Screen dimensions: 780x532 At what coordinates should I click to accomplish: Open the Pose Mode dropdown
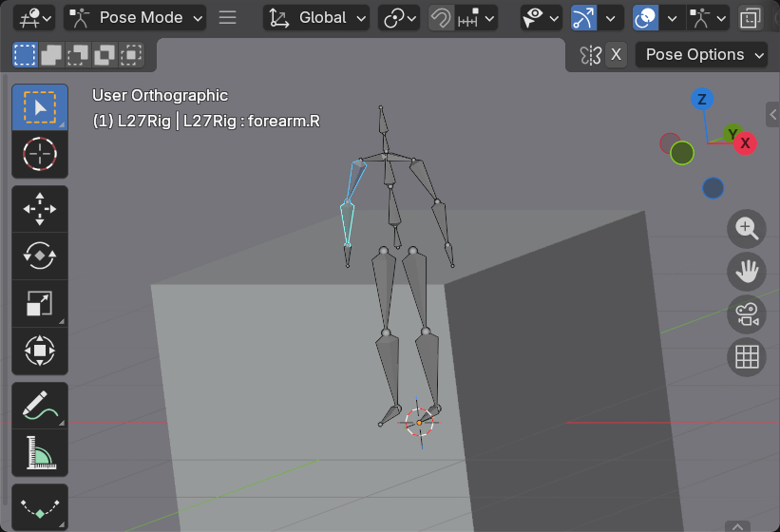pos(135,18)
